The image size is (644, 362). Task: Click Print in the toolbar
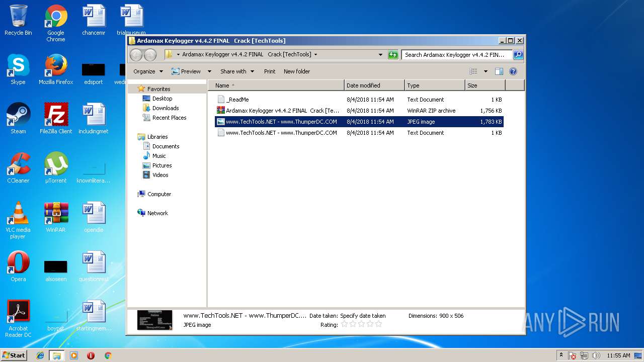coord(270,71)
